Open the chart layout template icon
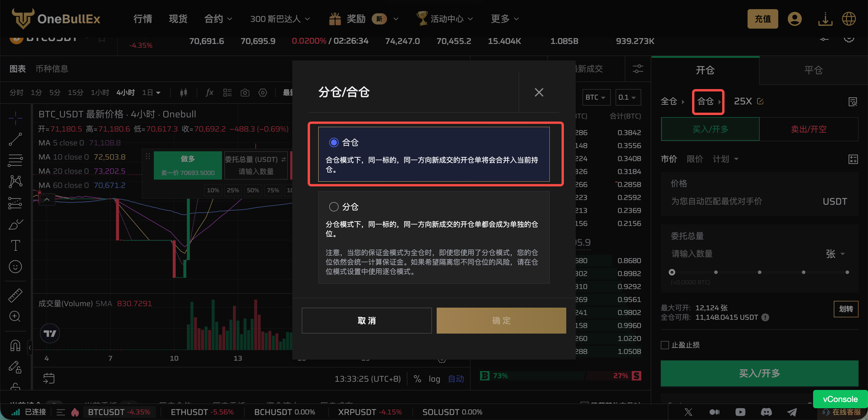The height and width of the screenshot is (420, 868). point(227,93)
